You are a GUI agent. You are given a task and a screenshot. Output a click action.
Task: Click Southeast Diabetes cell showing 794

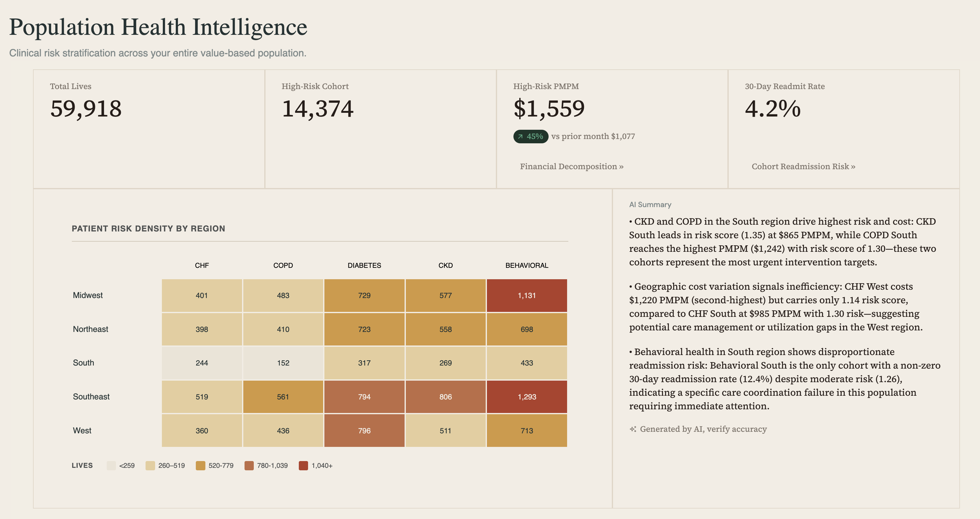tap(364, 397)
